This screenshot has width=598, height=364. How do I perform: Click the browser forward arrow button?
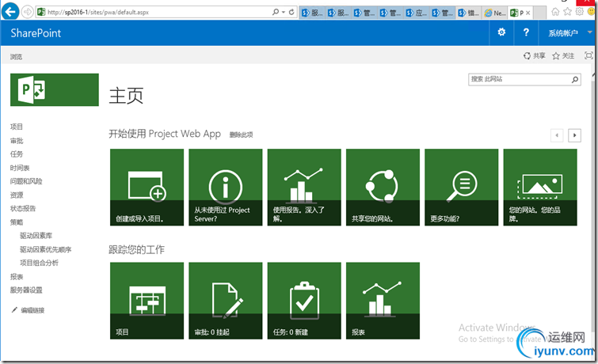pyautogui.click(x=27, y=12)
